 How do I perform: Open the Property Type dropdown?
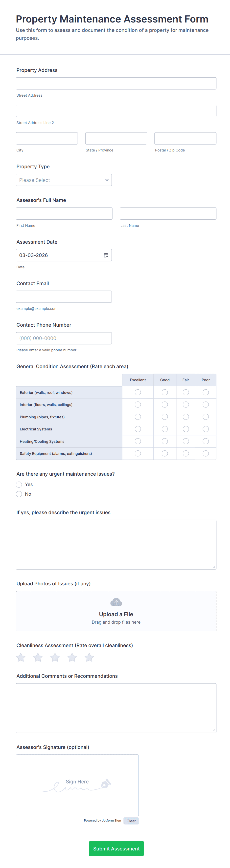(x=64, y=180)
